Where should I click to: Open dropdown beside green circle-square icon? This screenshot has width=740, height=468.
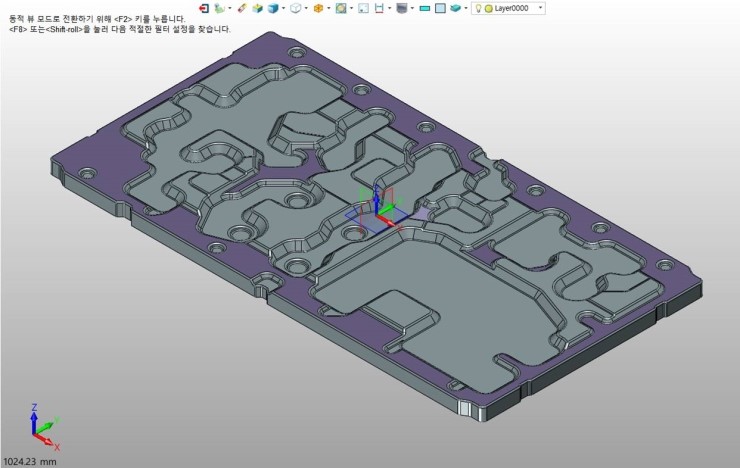tap(352, 8)
